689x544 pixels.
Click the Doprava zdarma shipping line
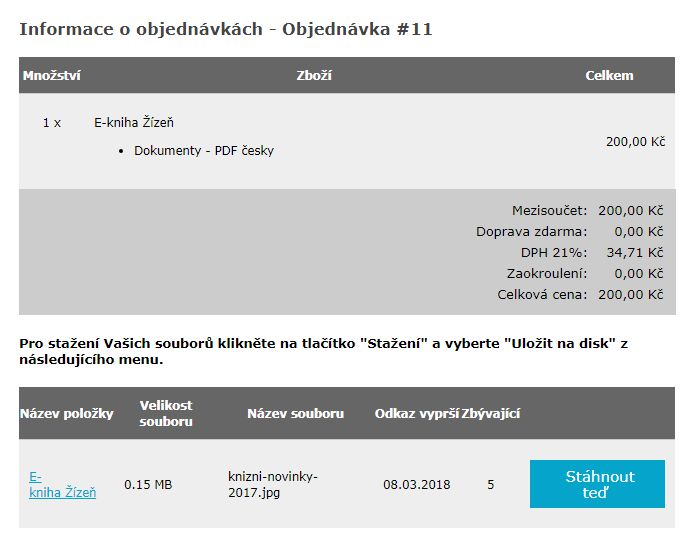(x=570, y=232)
